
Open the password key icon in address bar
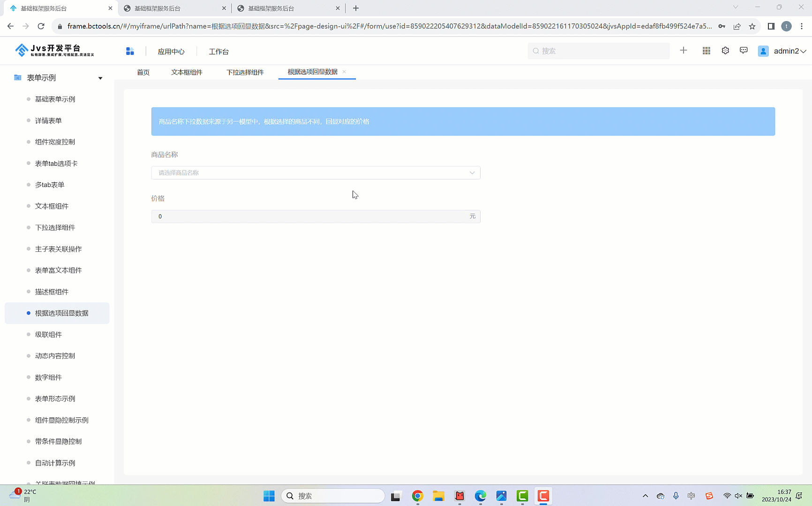tap(722, 26)
